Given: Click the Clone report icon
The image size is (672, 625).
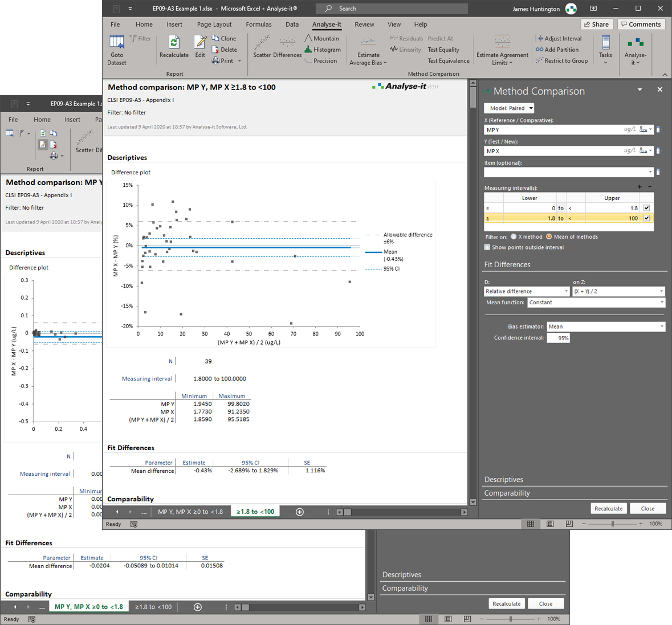Looking at the screenshot, I should point(224,39).
